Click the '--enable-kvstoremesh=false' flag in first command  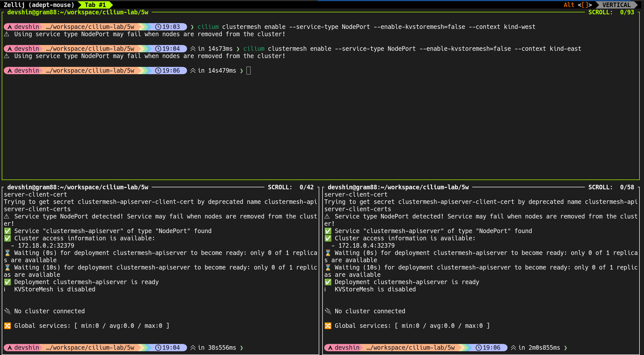point(419,27)
